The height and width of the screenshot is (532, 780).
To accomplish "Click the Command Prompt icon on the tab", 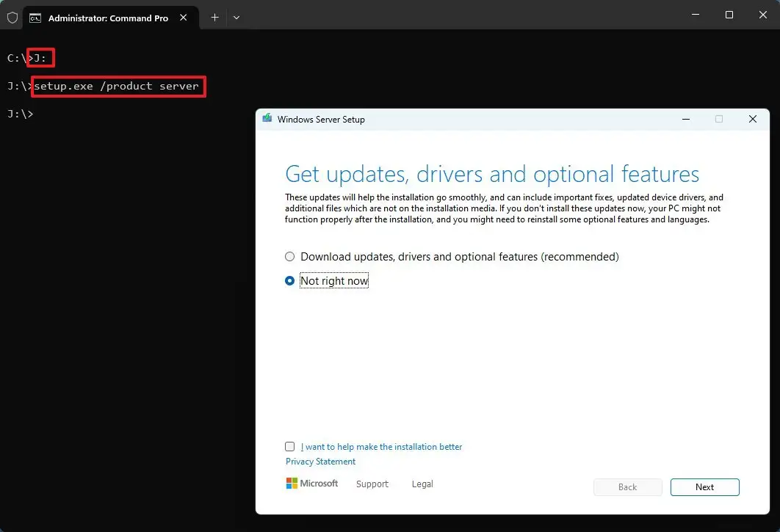I will click(x=36, y=17).
